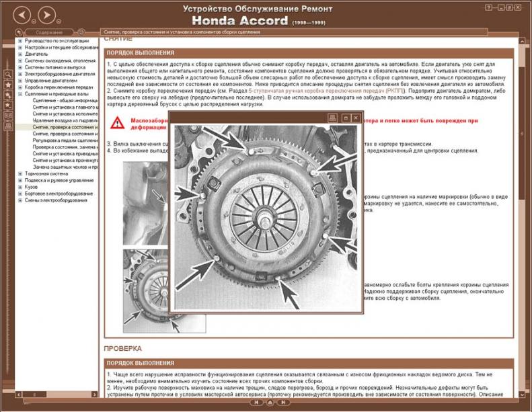This screenshot has width=532, height=412.
Task: Click the content vertical scrollbar thumb
Action: click(522, 133)
